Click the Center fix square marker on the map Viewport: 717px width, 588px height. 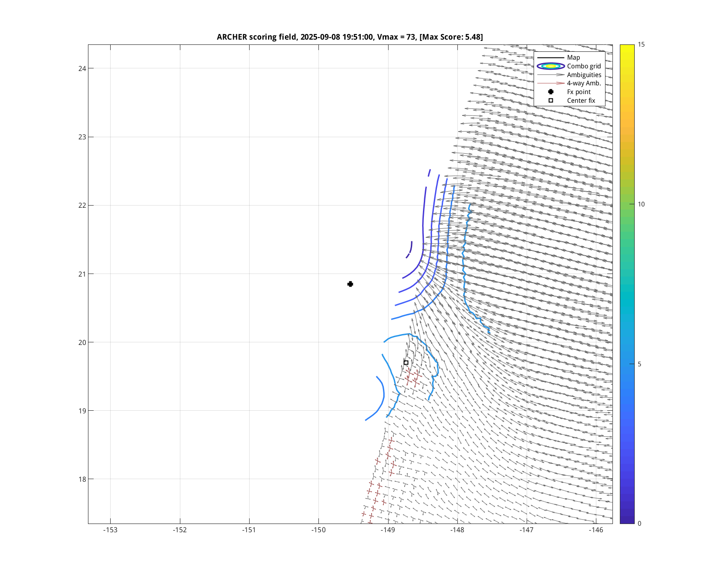tap(406, 362)
